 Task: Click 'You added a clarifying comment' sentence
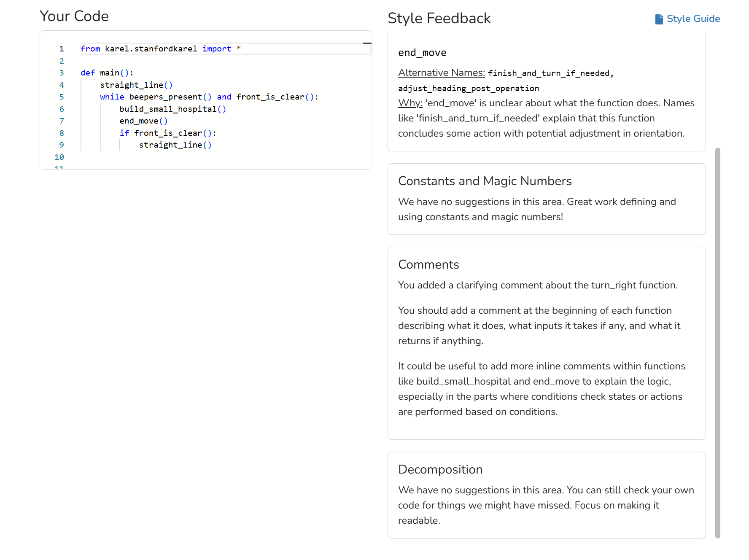pyautogui.click(x=538, y=285)
